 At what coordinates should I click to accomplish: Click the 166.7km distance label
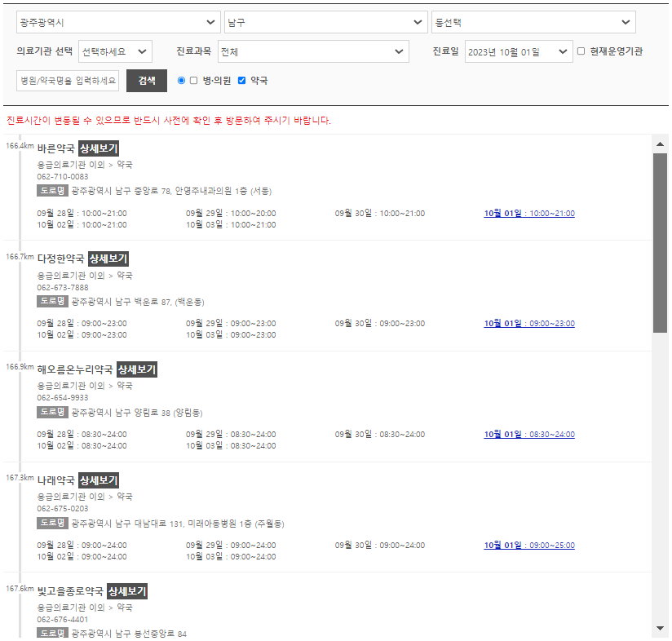point(20,257)
